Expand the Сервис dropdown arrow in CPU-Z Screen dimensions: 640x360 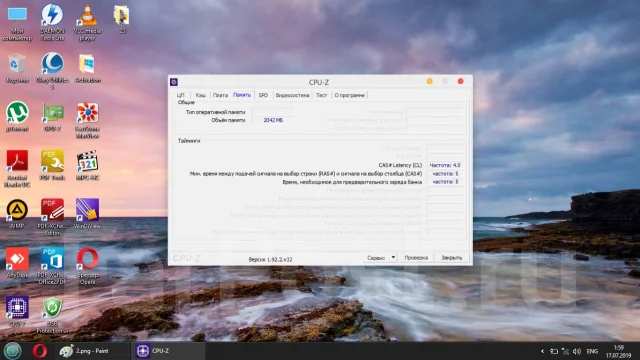click(x=393, y=258)
